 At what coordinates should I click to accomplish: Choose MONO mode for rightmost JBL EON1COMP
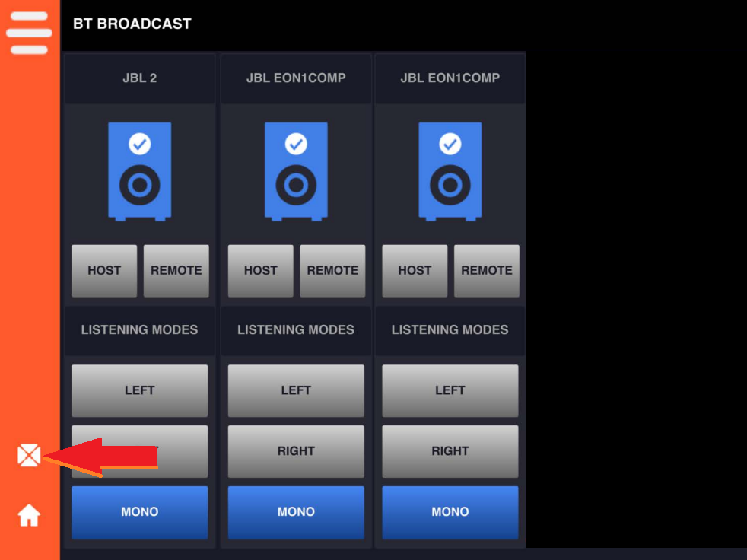tap(450, 512)
